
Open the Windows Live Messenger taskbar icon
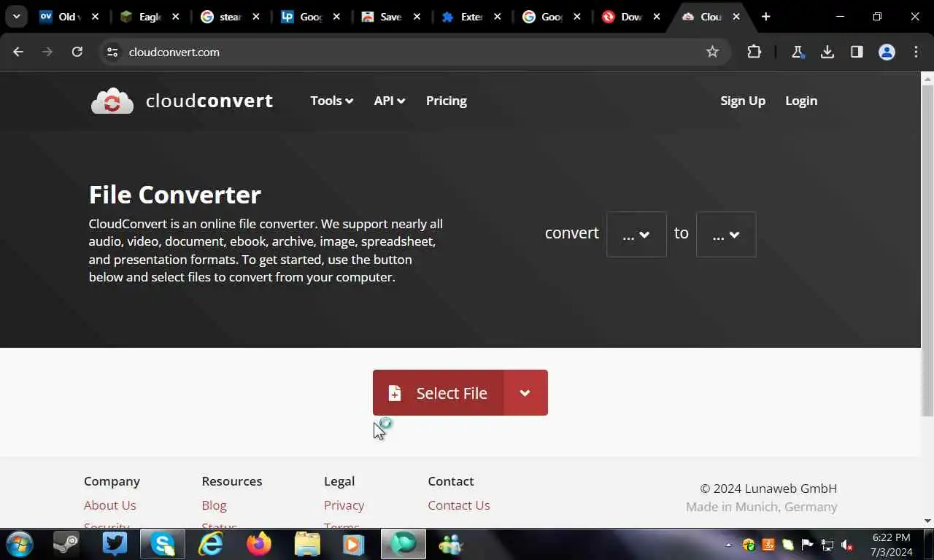click(x=451, y=545)
